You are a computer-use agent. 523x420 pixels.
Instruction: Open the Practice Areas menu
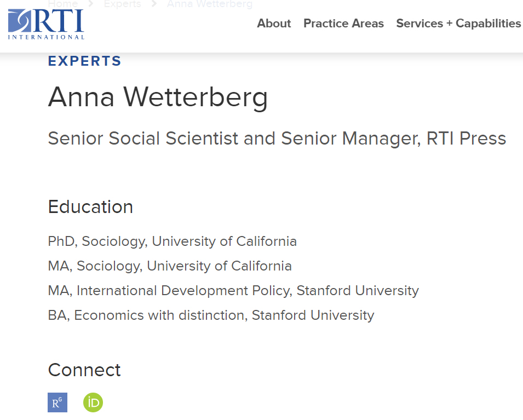(x=343, y=24)
